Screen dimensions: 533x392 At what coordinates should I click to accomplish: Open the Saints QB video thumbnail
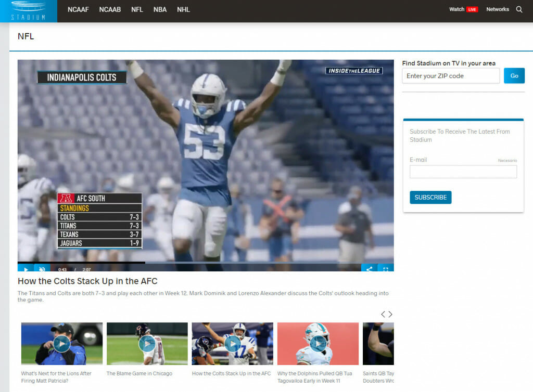pyautogui.click(x=378, y=344)
